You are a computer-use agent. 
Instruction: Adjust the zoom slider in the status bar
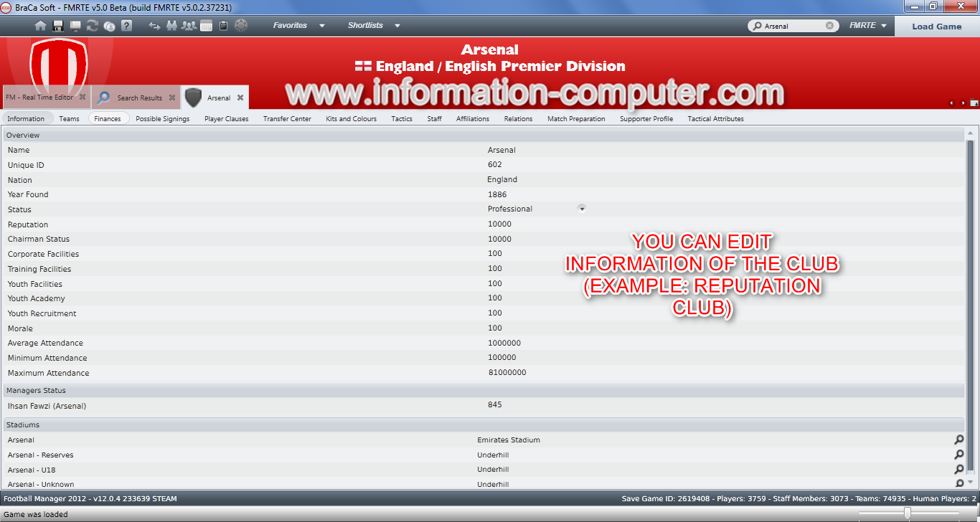coord(908,513)
